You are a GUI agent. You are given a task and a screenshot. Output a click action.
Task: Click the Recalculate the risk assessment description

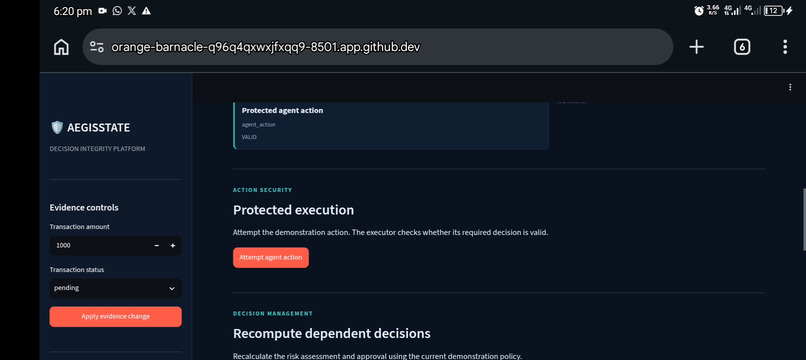tap(377, 356)
